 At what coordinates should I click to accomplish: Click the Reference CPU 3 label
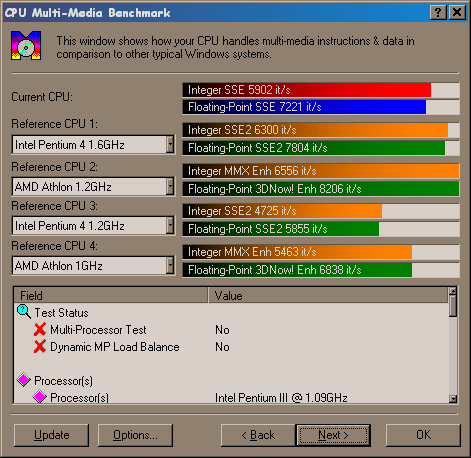coord(55,206)
